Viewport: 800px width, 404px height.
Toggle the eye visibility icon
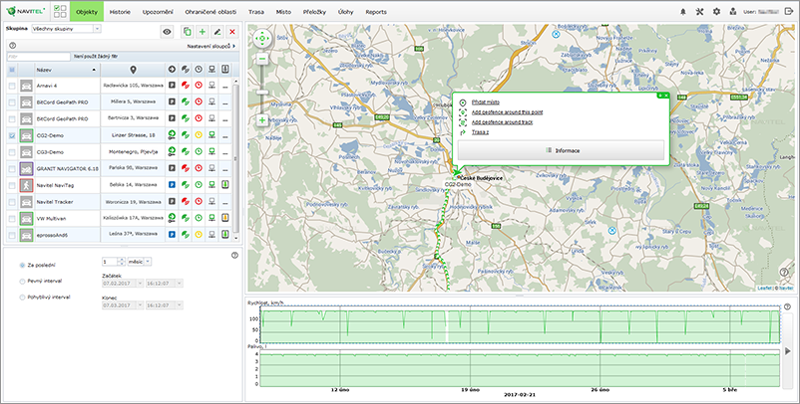[167, 33]
